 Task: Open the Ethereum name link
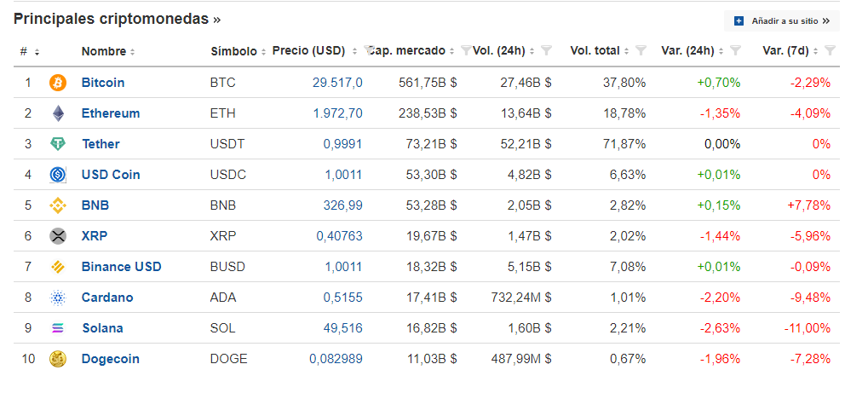[x=111, y=113]
